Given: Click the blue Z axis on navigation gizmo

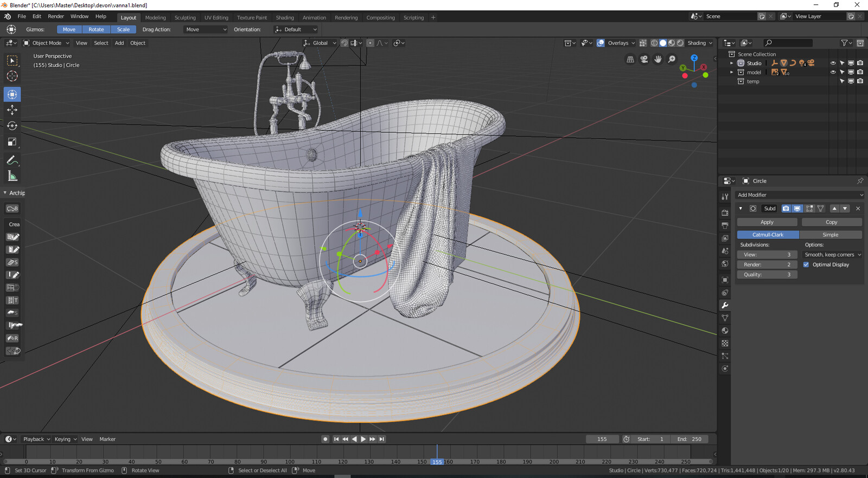Looking at the screenshot, I should (694, 57).
